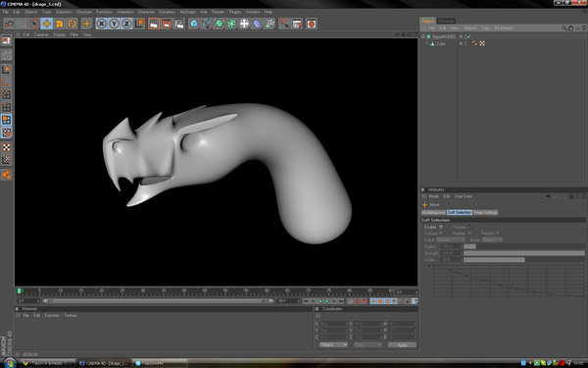Click the Render View clapperboard icon
This screenshot has width=588, height=368.
pos(154,24)
